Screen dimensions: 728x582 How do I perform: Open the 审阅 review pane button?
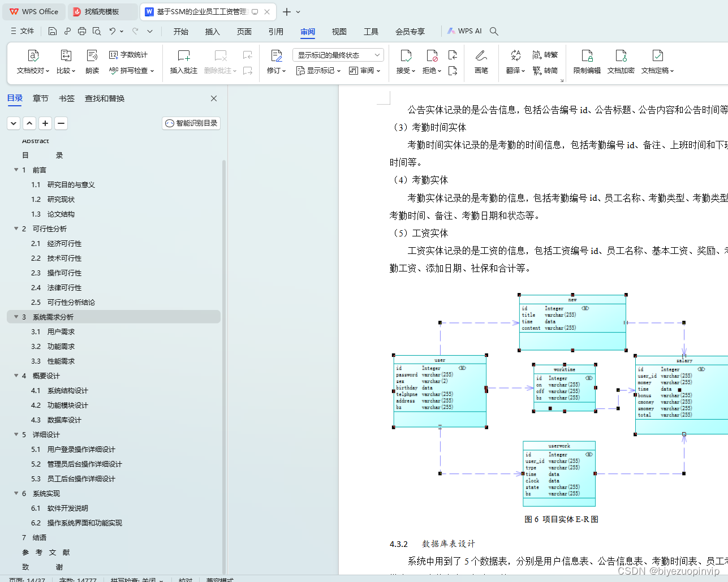click(x=364, y=71)
